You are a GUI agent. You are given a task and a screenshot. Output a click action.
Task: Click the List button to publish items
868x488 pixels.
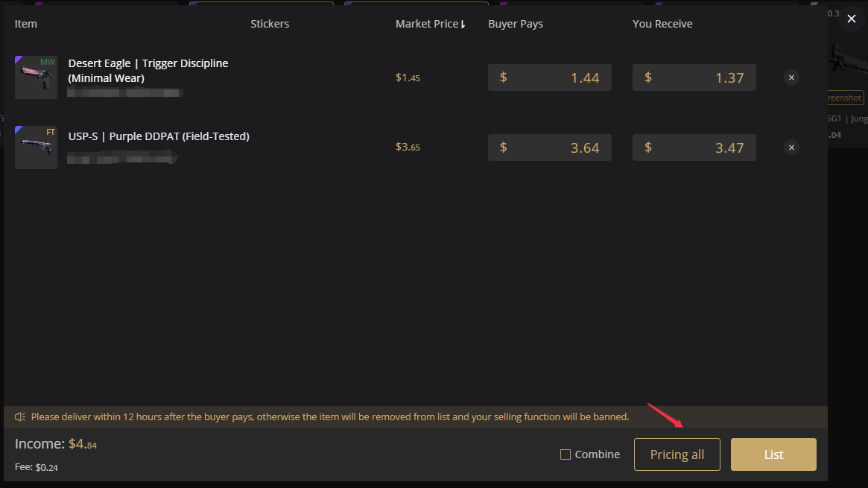pyautogui.click(x=773, y=454)
